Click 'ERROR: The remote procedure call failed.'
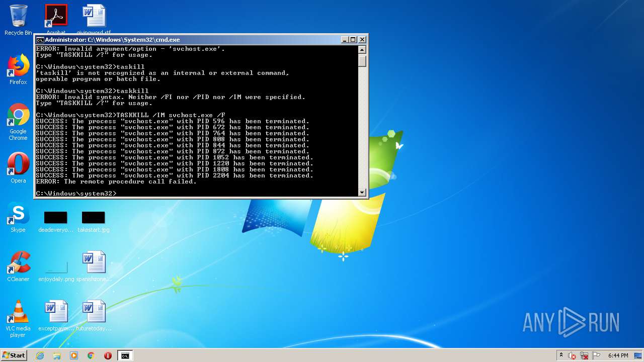 tap(116, 182)
